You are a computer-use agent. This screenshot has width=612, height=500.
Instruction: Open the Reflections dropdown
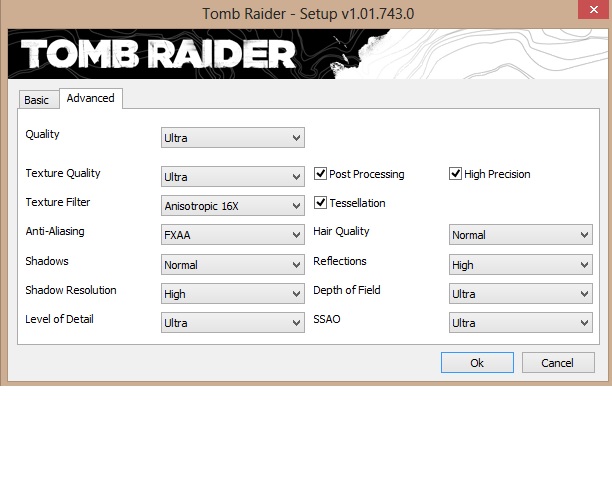[x=521, y=265]
